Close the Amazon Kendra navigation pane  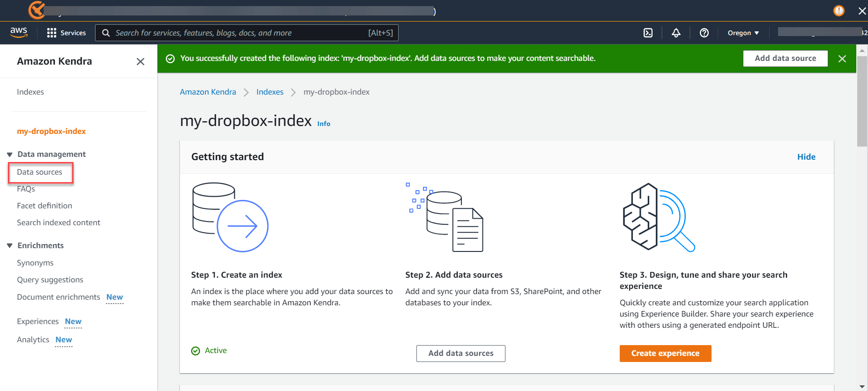pyautogui.click(x=140, y=61)
